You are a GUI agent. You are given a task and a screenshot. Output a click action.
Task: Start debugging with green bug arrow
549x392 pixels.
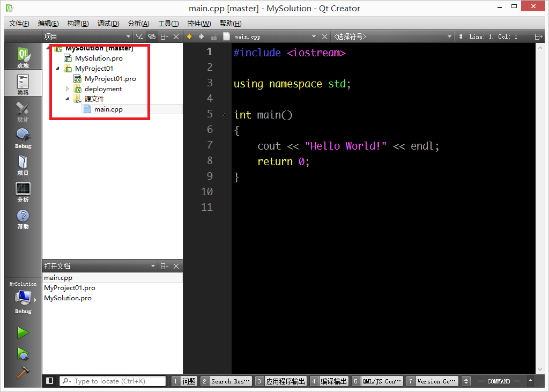coord(23,353)
